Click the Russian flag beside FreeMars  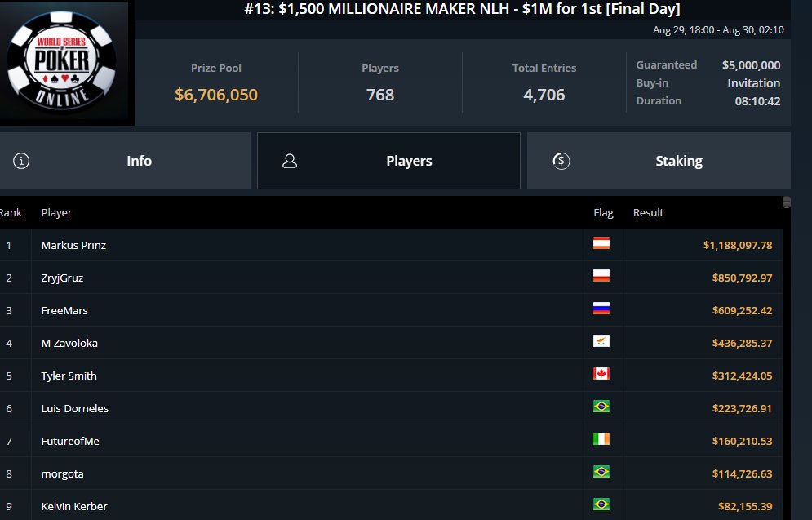point(601,309)
